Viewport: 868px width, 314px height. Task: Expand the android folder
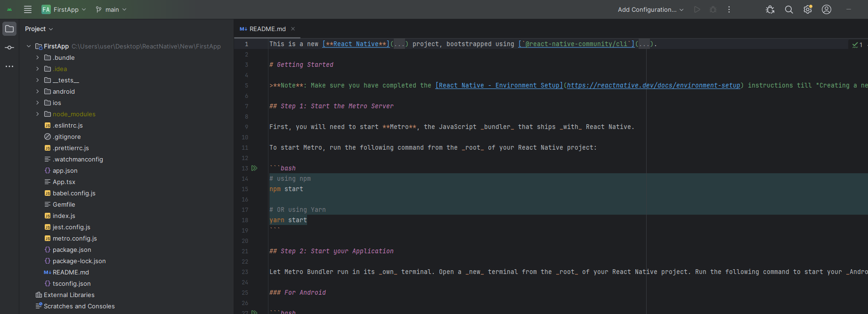38,91
